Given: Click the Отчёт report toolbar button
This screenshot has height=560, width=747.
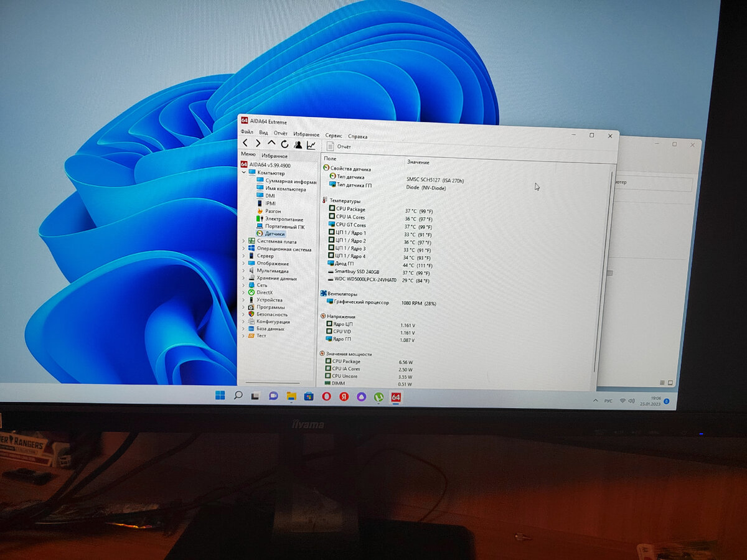Looking at the screenshot, I should [339, 146].
